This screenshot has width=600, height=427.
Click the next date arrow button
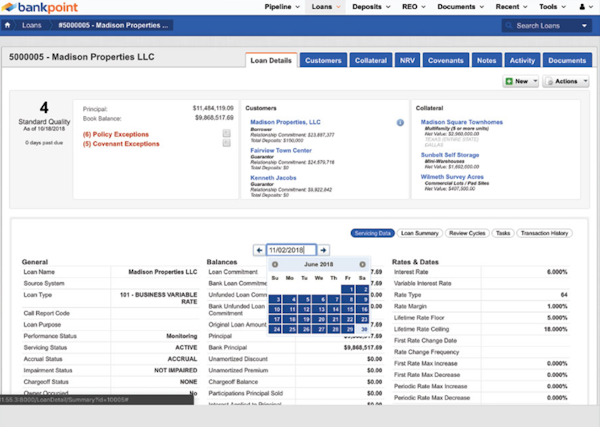coord(324,250)
